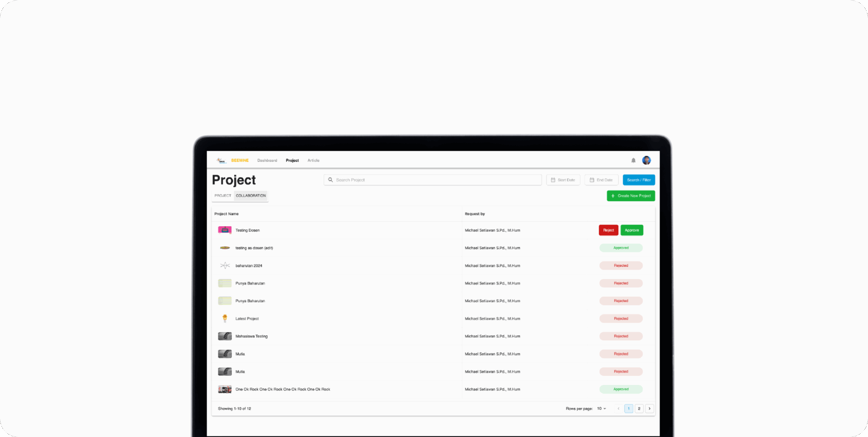Viewport: 868px width, 437px height.
Task: Click the search magnifier icon
Action: [330, 180]
